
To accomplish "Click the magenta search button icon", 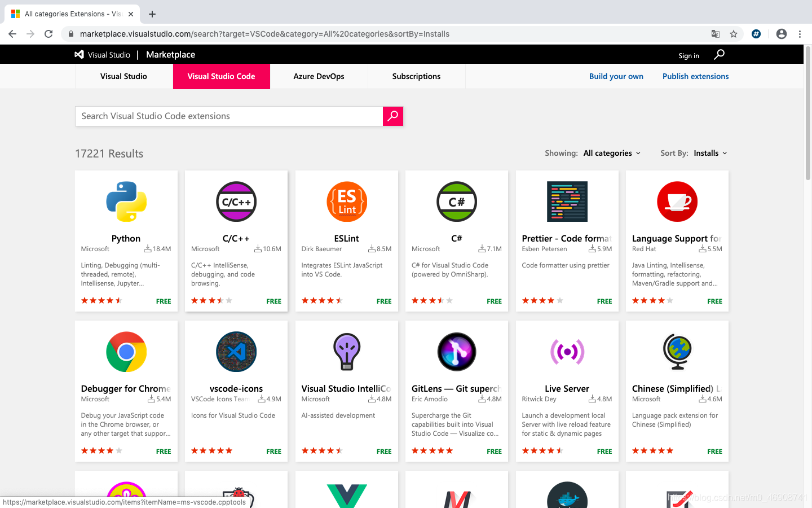I will 393,116.
